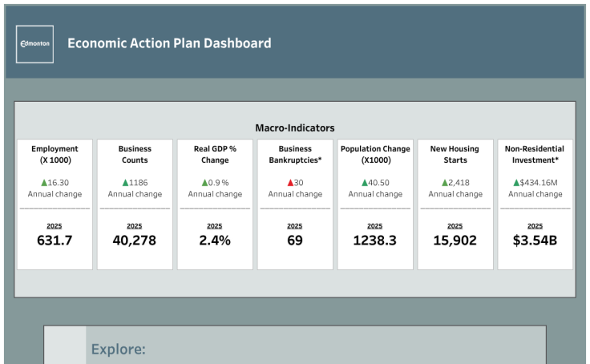Select the Business Counts value 40,278

coord(135,241)
